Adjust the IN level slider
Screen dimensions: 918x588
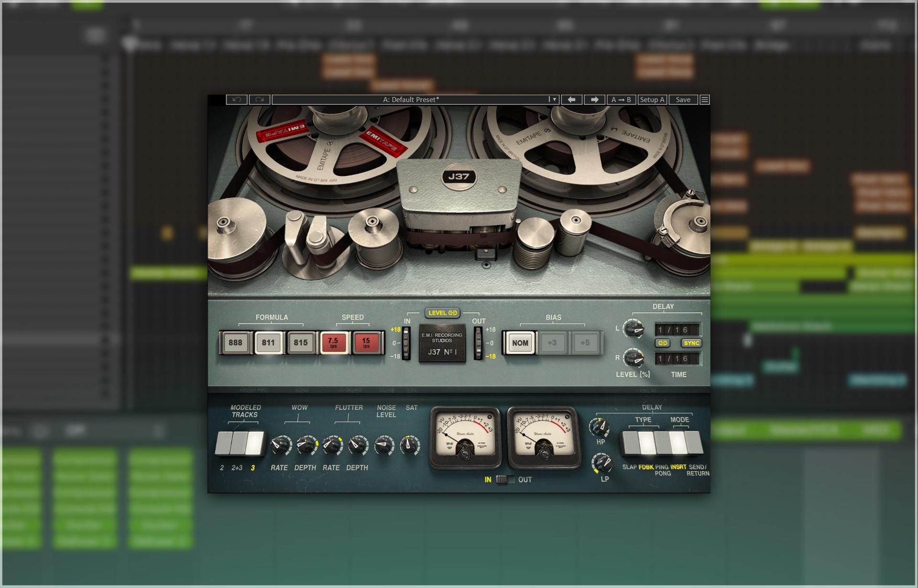pyautogui.click(x=406, y=343)
